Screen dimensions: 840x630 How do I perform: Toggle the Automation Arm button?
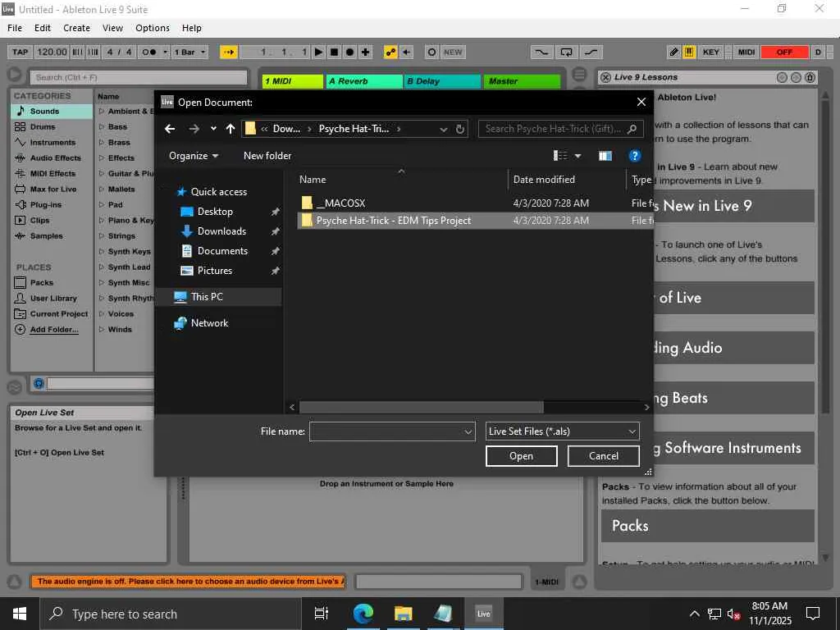(x=390, y=52)
